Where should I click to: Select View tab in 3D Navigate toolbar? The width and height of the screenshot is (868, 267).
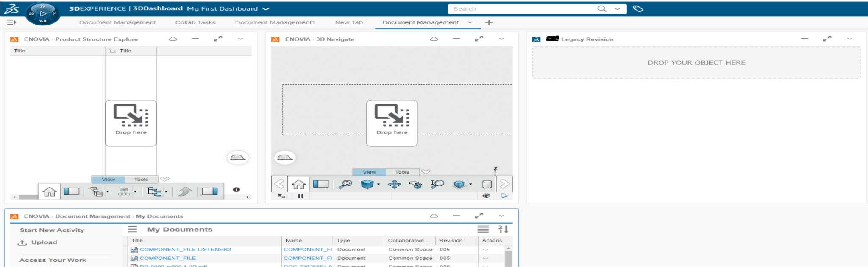[370, 172]
